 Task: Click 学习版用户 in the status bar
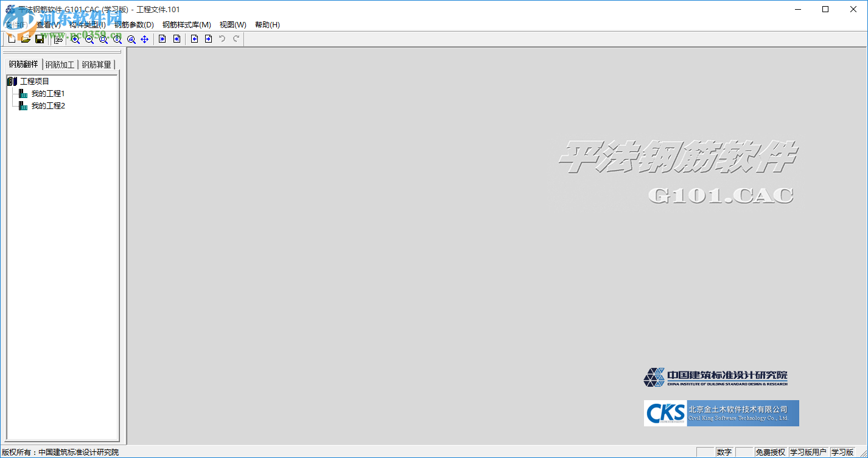808,452
